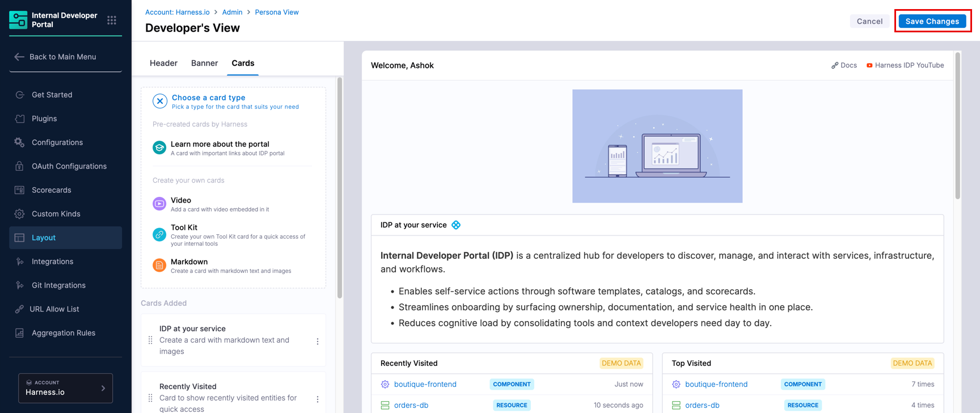Click the icon beside IDP at your service title

coord(456,225)
